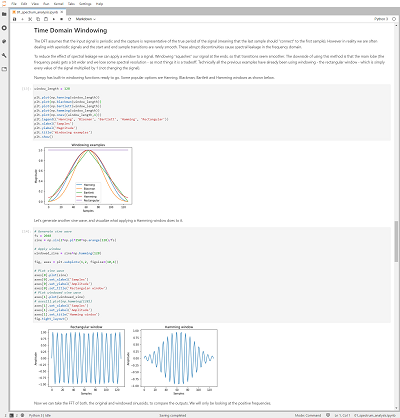The image size is (400, 418).
Task: Open the command palette sidebar
Action: click(4, 41)
